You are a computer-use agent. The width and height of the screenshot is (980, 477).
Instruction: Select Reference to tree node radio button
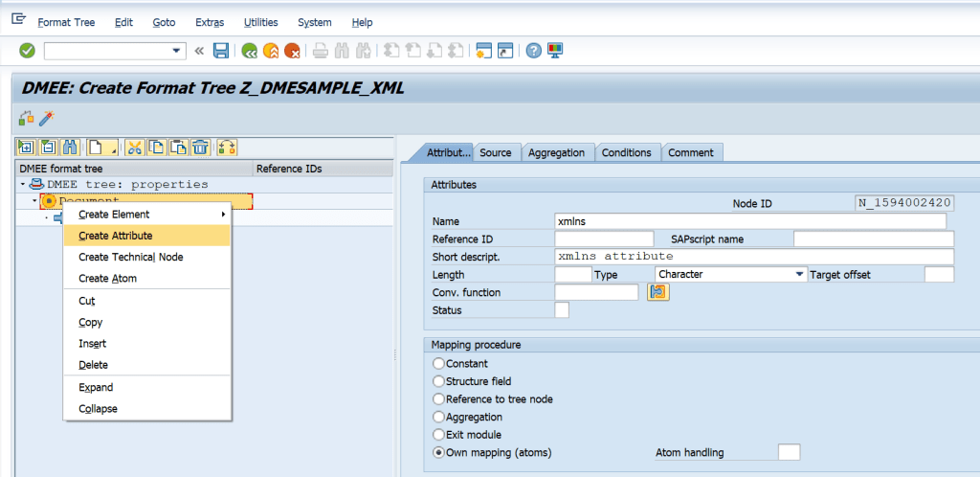click(x=438, y=398)
